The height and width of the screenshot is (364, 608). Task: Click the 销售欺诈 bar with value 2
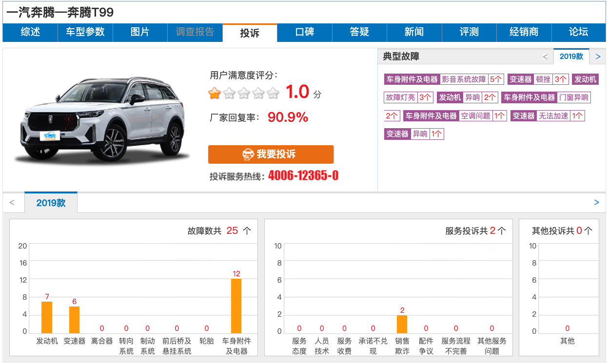pos(402,325)
